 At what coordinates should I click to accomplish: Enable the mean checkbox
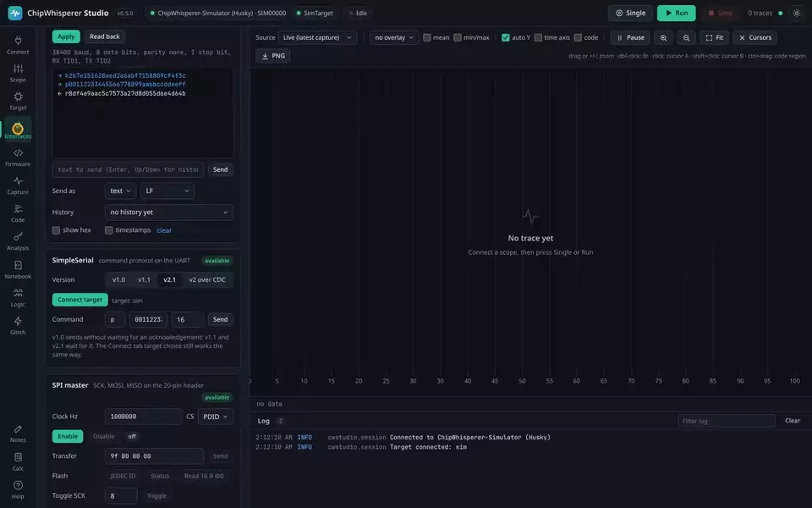pyautogui.click(x=426, y=37)
